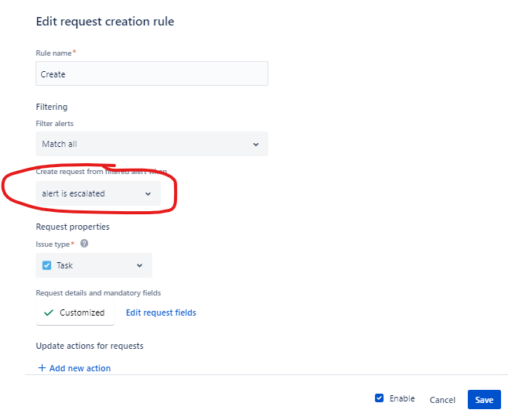Save the request creation rule
The height and width of the screenshot is (420, 508).
tap(484, 400)
